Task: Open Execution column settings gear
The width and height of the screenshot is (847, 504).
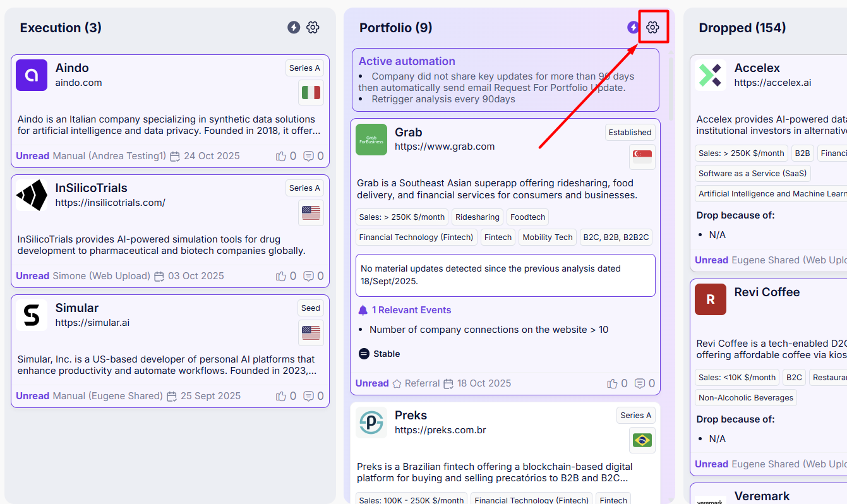Action: click(313, 27)
